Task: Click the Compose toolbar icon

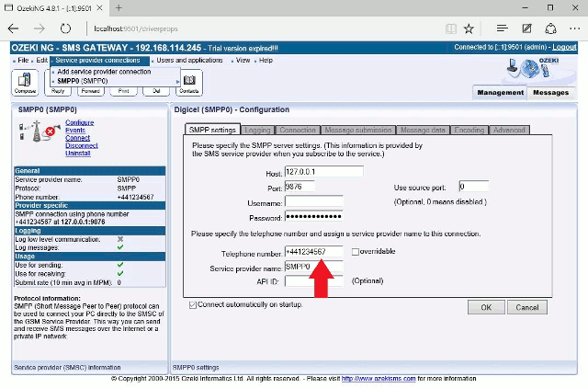Action: (25, 82)
